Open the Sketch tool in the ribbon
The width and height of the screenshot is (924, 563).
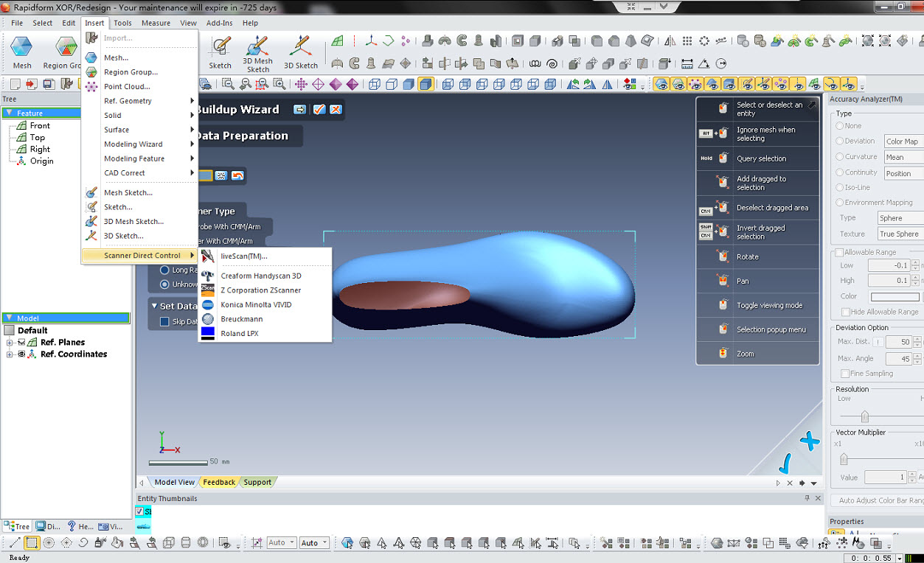[x=220, y=52]
